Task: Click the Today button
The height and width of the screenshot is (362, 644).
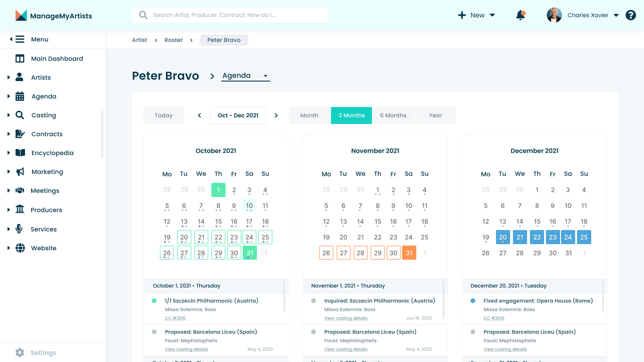Action: 164,115
